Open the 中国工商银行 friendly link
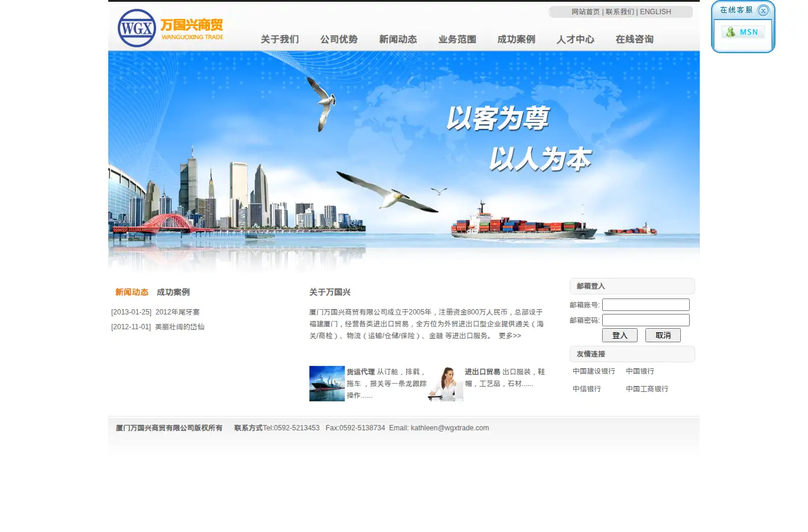 (x=647, y=389)
